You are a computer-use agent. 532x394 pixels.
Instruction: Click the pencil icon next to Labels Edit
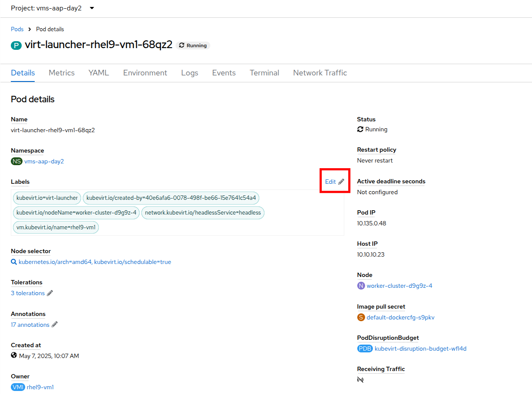pos(341,182)
